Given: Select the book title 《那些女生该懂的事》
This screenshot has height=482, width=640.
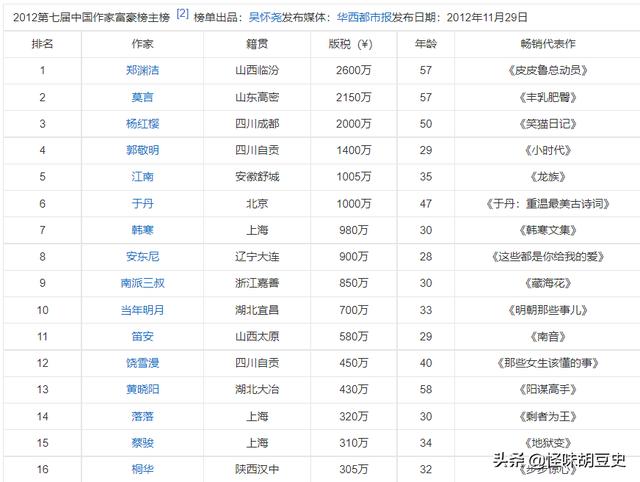Looking at the screenshot, I should click(548, 363).
